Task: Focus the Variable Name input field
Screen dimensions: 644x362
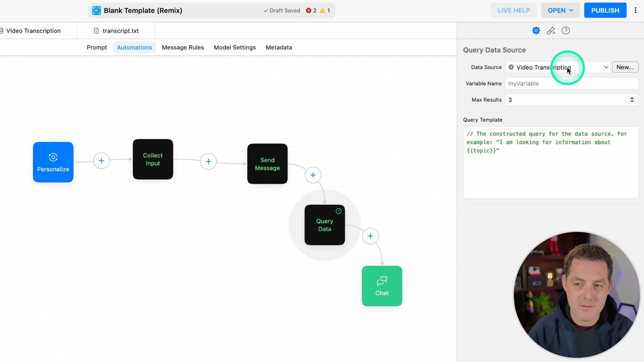Action: [x=572, y=84]
